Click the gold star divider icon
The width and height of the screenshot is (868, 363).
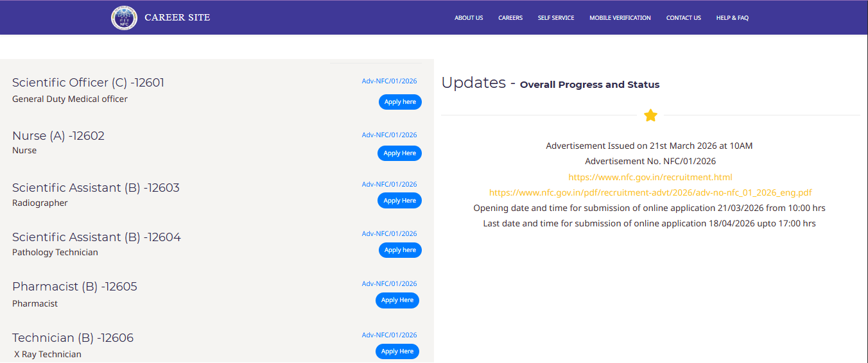point(650,115)
